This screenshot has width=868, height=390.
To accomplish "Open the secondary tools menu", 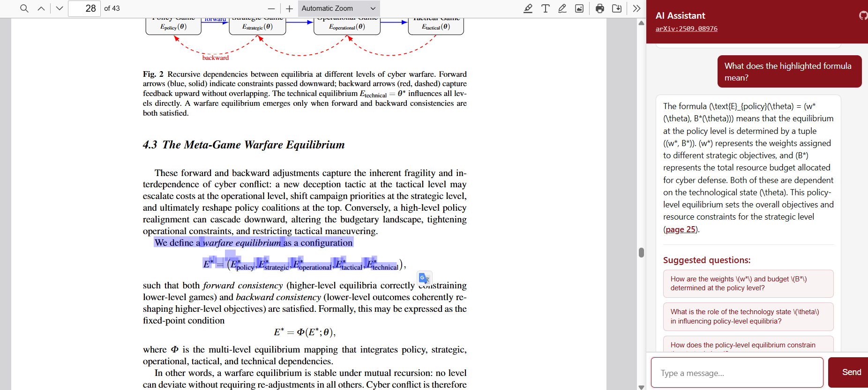I will tap(636, 8).
